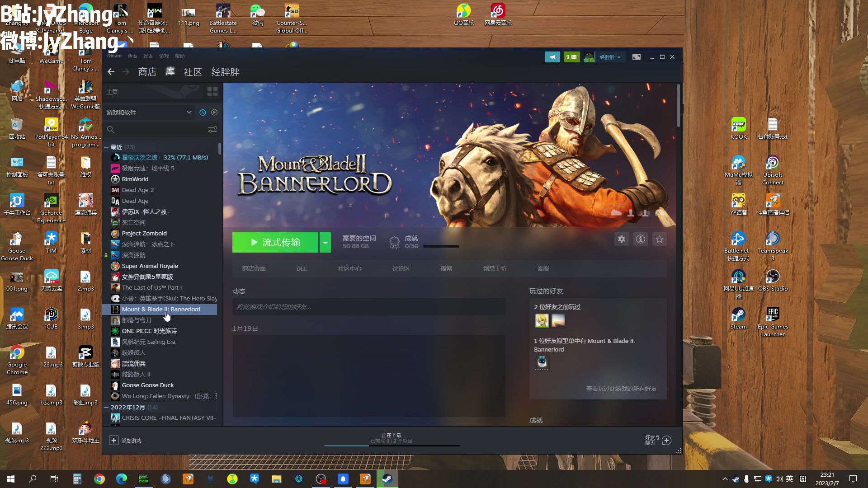Show ready-to-play games filter icon
Viewport: 868px width, 488px height.
tap(214, 113)
